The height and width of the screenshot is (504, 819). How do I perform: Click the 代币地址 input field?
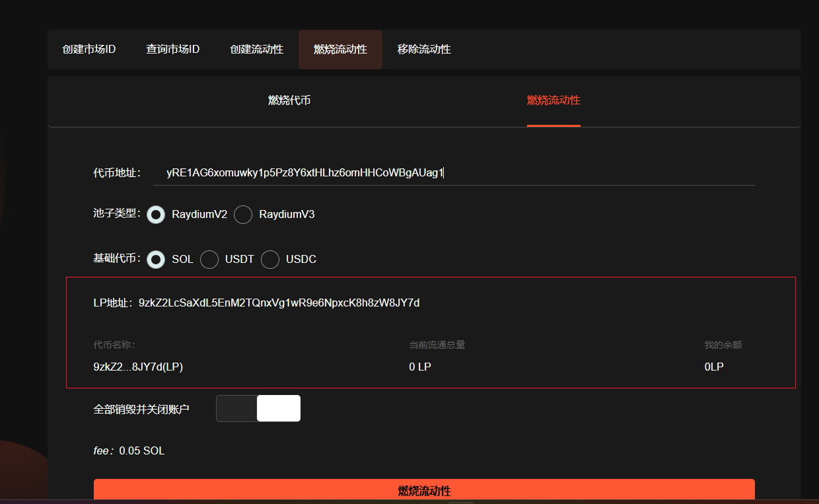[453, 173]
